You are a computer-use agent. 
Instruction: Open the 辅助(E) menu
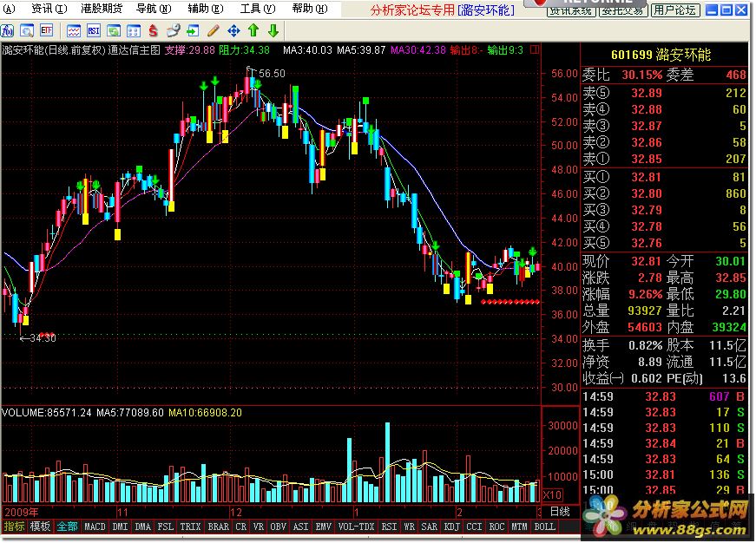tap(206, 9)
